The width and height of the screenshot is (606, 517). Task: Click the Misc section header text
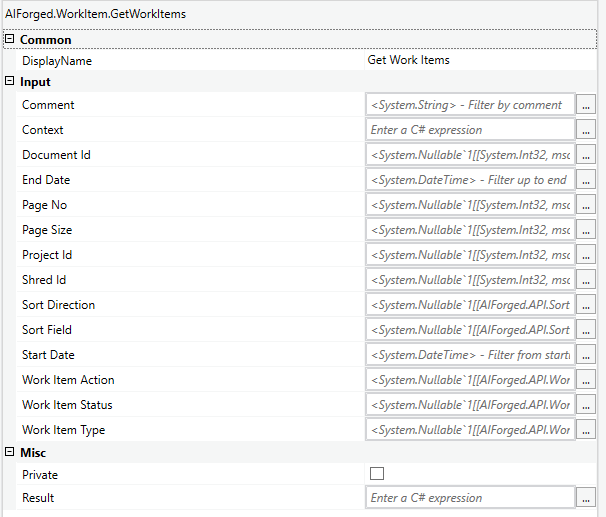click(x=33, y=452)
